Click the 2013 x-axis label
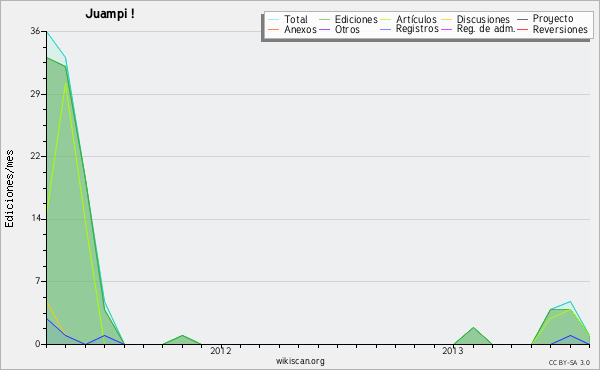The height and width of the screenshot is (370, 600). click(453, 351)
